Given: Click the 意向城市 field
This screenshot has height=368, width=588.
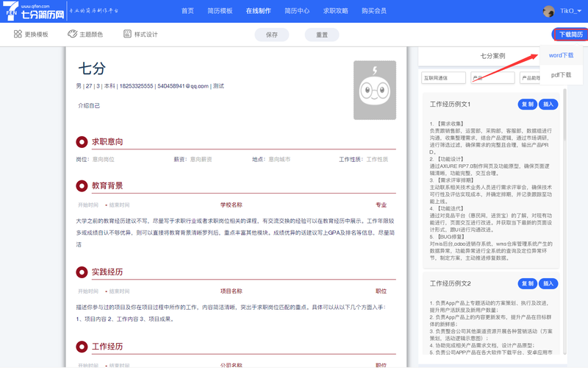Looking at the screenshot, I should click(x=279, y=159).
